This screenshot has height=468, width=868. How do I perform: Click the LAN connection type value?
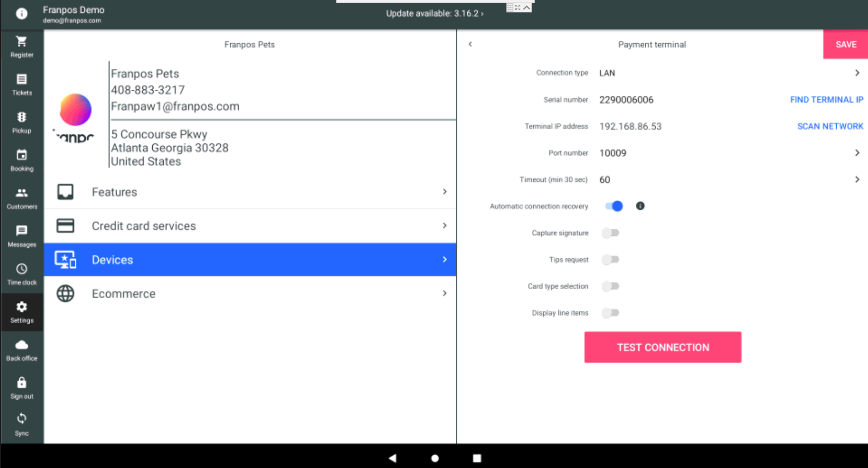(607, 73)
